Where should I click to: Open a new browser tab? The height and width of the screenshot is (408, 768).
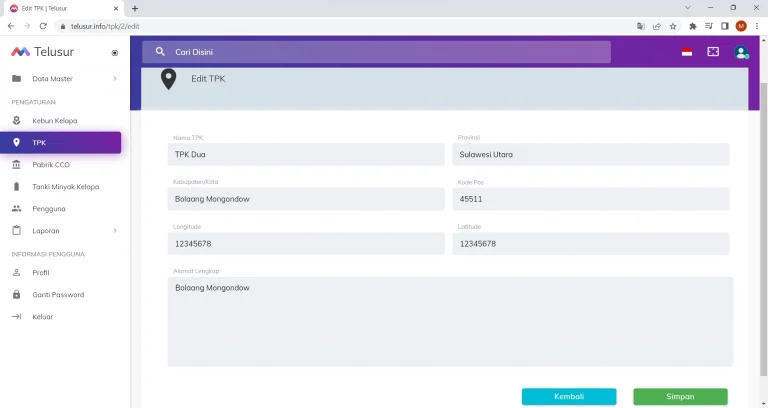pyautogui.click(x=135, y=8)
